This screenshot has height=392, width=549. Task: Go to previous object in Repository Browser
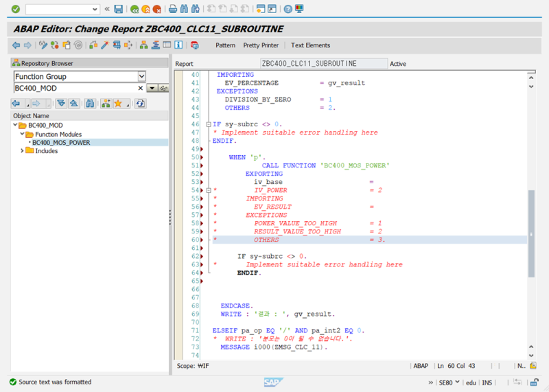point(16,104)
